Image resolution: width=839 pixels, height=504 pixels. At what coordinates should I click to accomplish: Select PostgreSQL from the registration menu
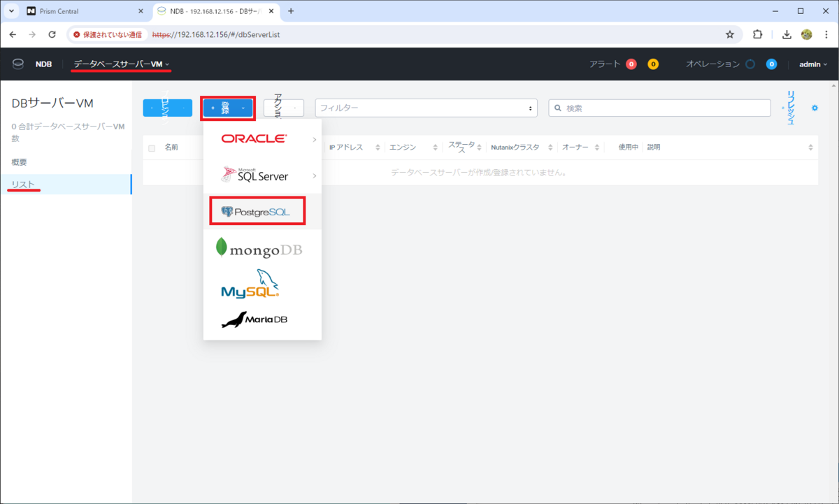(x=257, y=210)
